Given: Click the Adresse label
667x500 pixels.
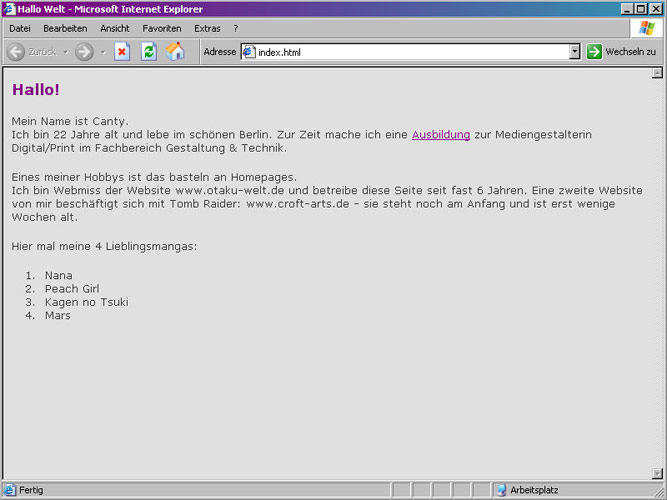Looking at the screenshot, I should click(219, 51).
